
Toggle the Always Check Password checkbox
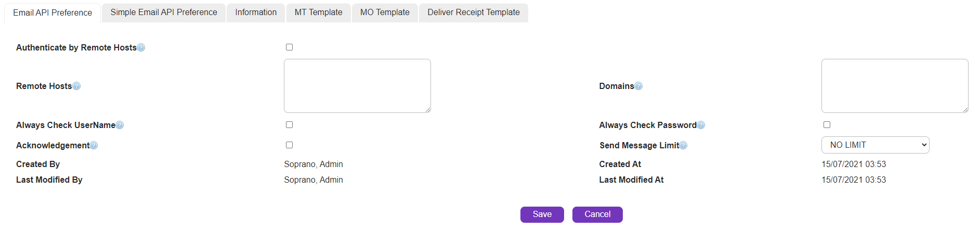point(827,125)
